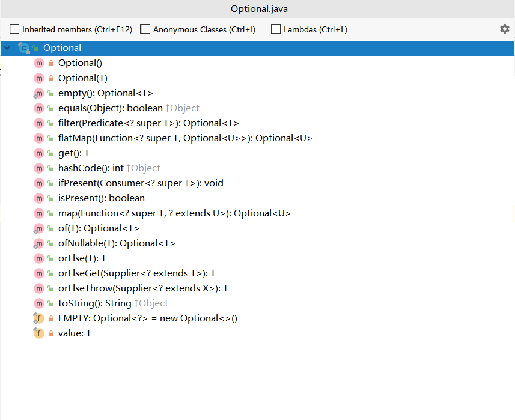Click public icon beside orElseGet

click(50, 273)
